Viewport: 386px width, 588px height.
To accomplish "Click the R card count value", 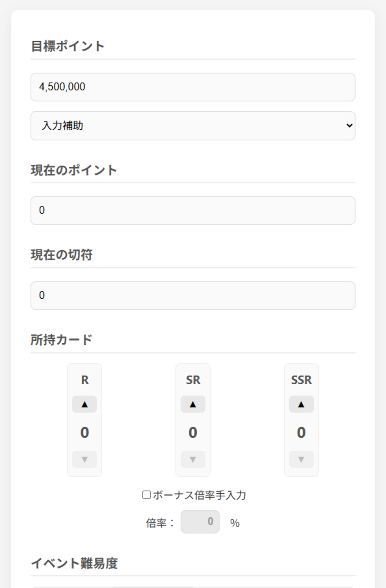I will [85, 432].
